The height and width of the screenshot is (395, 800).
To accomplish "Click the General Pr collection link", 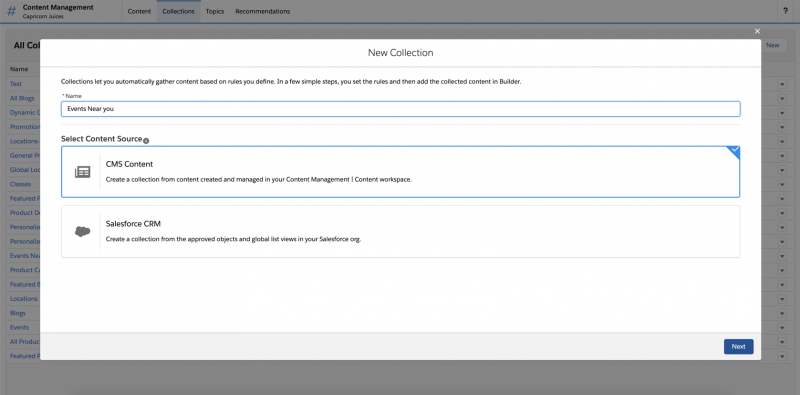I will 25,155.
